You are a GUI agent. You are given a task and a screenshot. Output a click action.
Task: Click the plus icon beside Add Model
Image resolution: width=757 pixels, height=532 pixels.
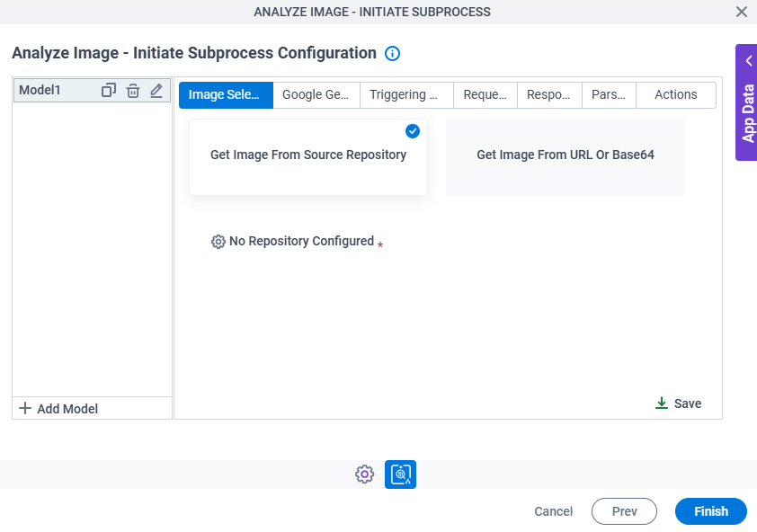click(25, 408)
